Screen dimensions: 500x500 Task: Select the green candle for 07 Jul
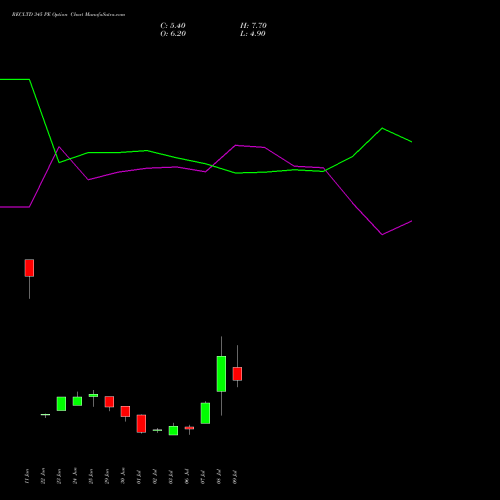[205, 413]
